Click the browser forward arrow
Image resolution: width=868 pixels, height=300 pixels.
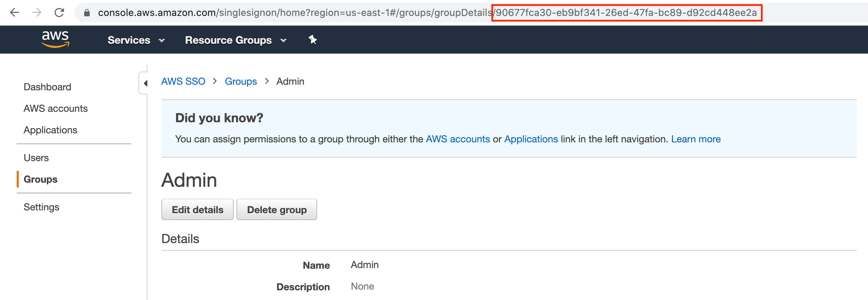coord(37,13)
